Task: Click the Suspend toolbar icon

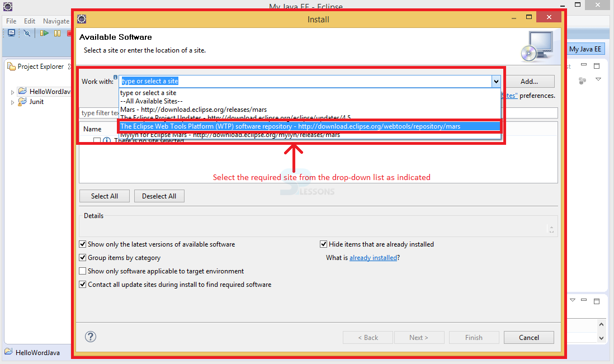Action: [57, 34]
